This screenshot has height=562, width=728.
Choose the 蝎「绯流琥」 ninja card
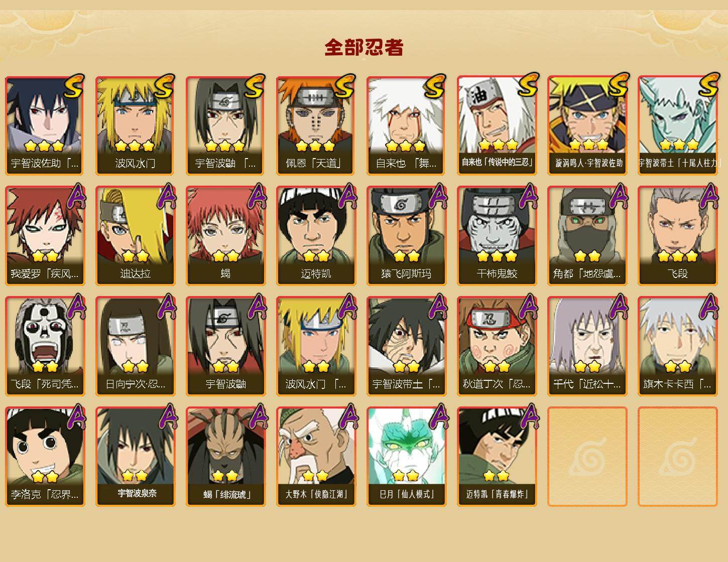(225, 457)
